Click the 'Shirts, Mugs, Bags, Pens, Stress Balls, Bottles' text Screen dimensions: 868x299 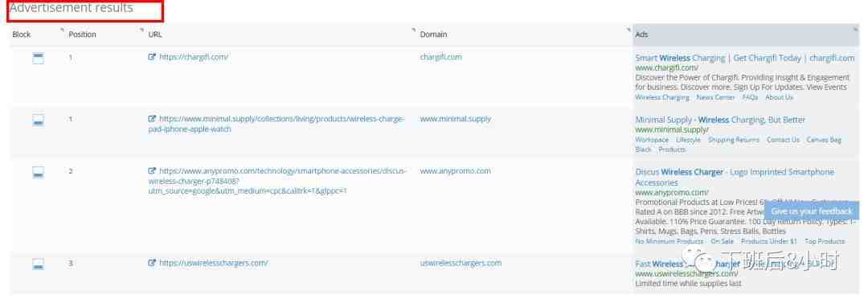(x=710, y=231)
